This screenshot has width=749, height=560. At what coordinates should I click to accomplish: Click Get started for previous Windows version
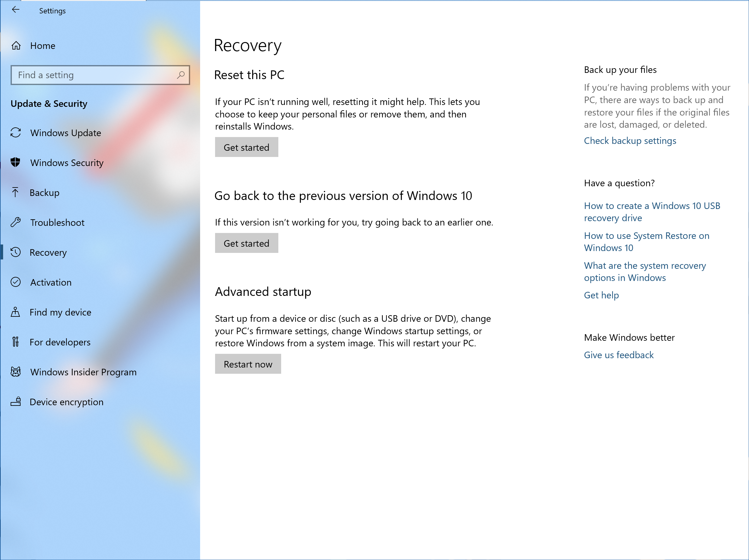(247, 243)
